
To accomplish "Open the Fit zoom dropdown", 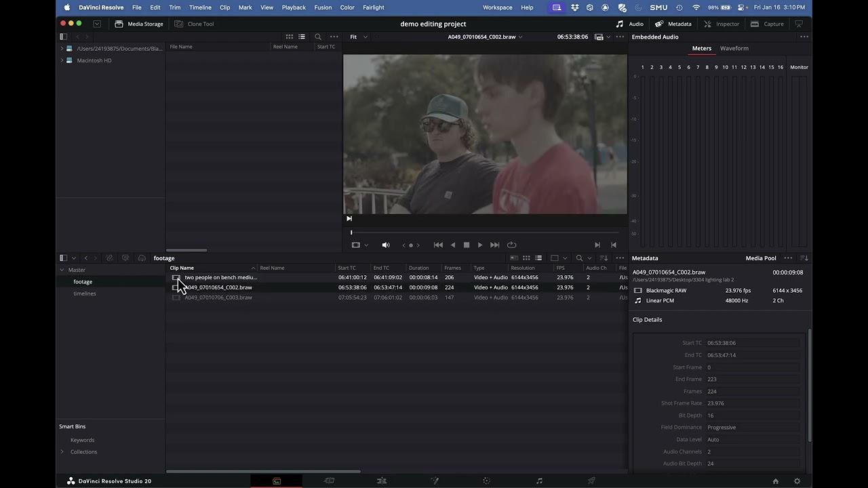I will tap(359, 37).
